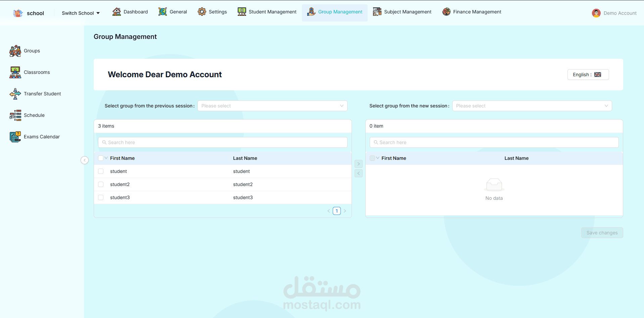Viewport: 644px width, 318px height.
Task: Expand selection options arrow in right list header
Action: pos(378,158)
